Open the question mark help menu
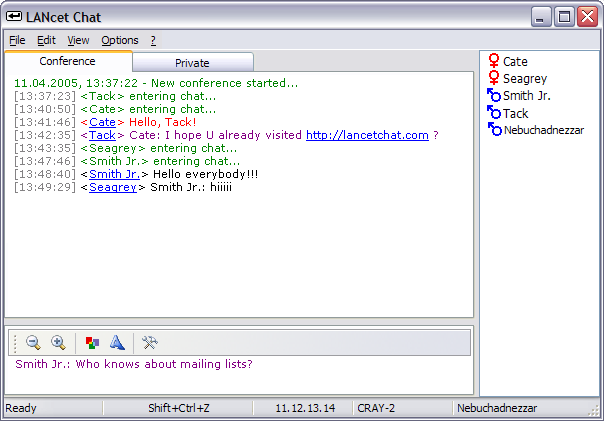 coord(153,40)
